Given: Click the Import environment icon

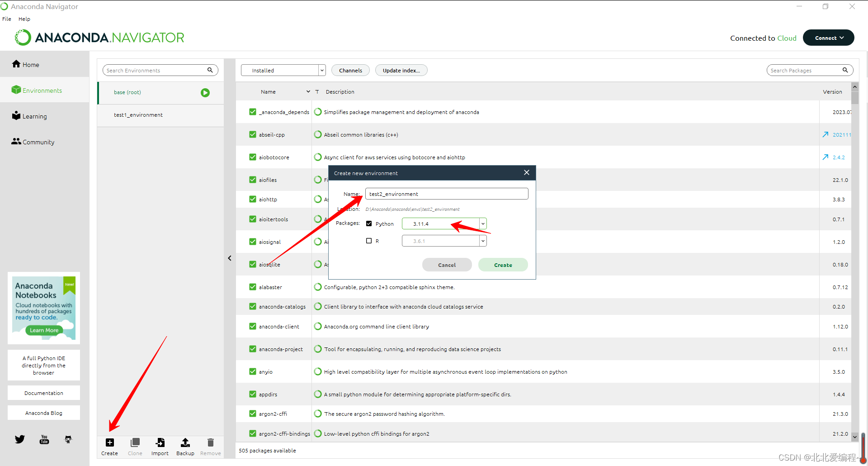Looking at the screenshot, I should tap(160, 442).
